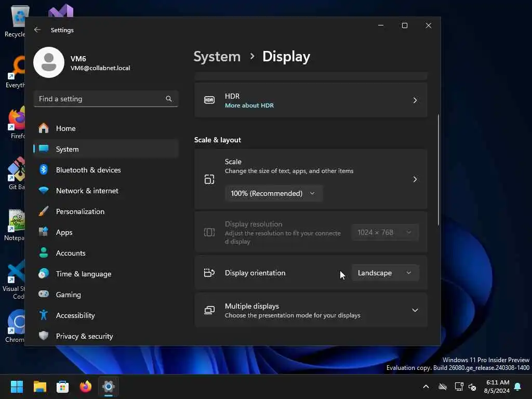The image size is (532, 399).
Task: Open Personalization settings
Action: 106,211
